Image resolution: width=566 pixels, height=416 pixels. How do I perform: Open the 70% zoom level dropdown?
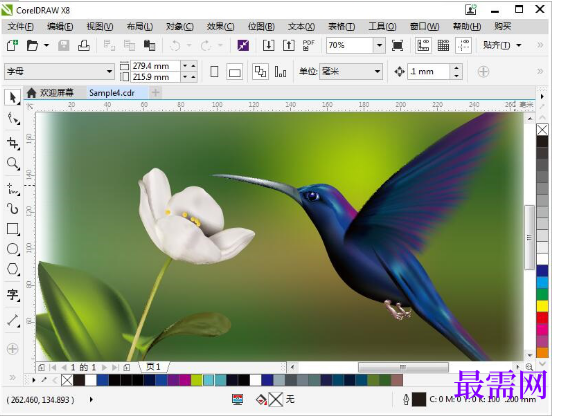click(x=379, y=45)
